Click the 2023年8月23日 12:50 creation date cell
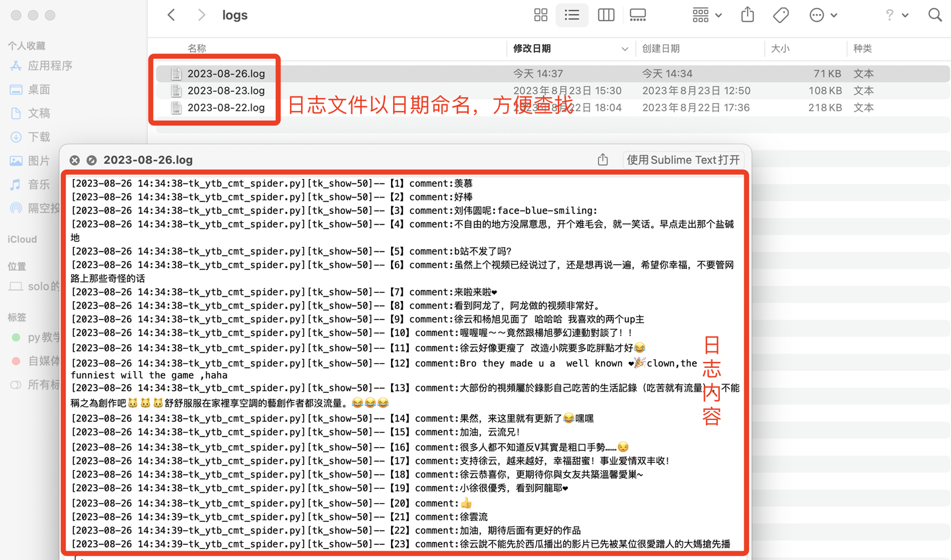This screenshot has height=560, width=951. (x=696, y=90)
